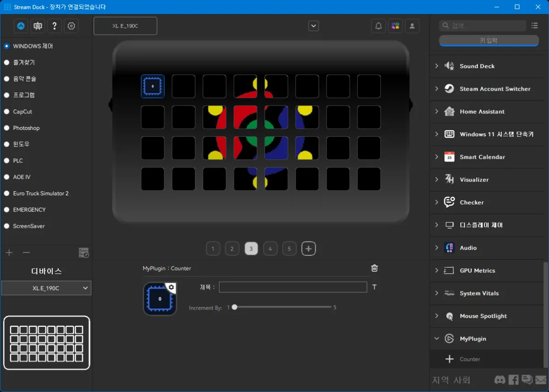The width and height of the screenshot is (549, 392).
Task: Click the Increment By slider handle
Action: point(235,307)
